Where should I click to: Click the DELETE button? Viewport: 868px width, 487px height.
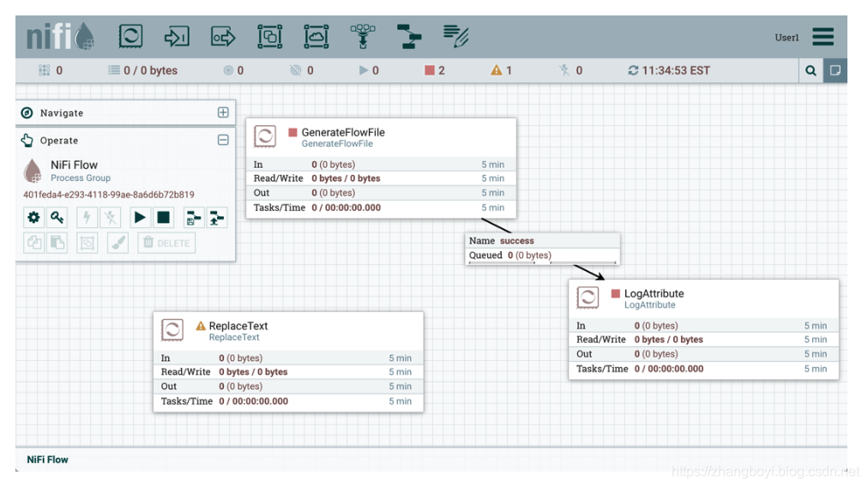tap(166, 243)
